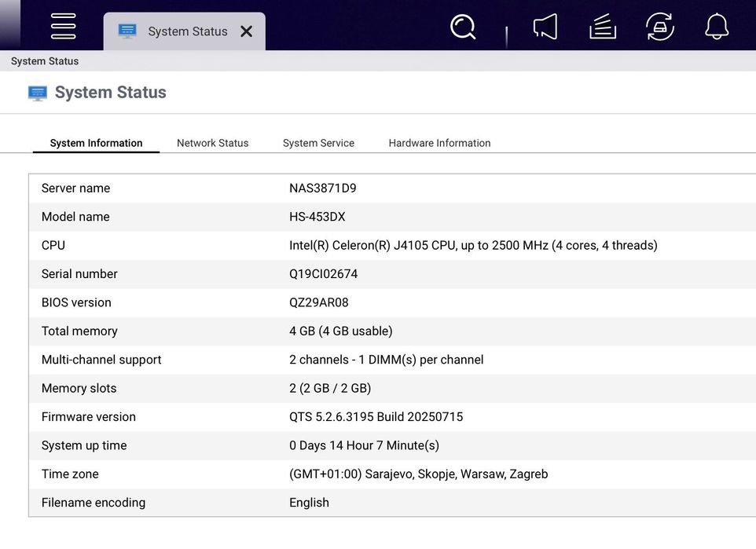Click the System Status taskbar tab label

pyautogui.click(x=188, y=31)
